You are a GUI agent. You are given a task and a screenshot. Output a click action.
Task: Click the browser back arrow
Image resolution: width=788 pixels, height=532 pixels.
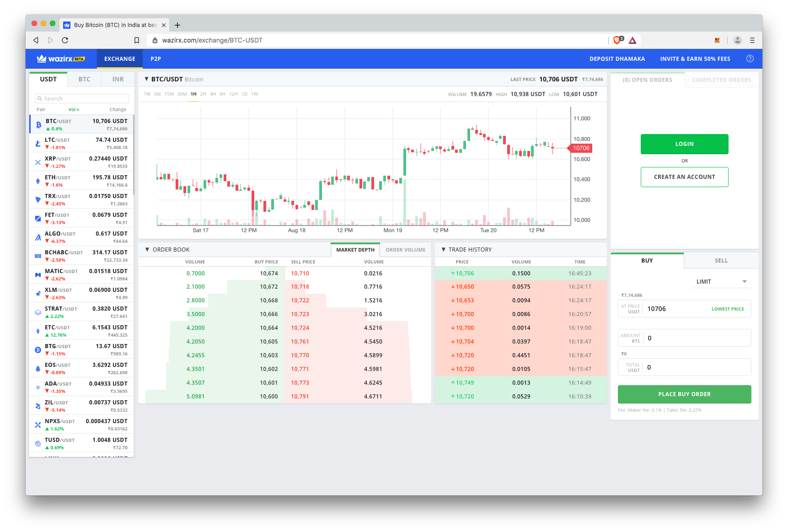click(x=36, y=40)
